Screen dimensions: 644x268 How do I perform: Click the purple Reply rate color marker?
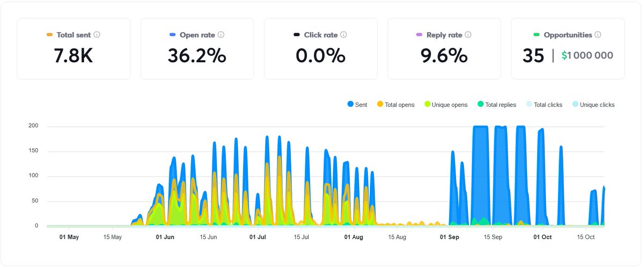[x=419, y=35]
